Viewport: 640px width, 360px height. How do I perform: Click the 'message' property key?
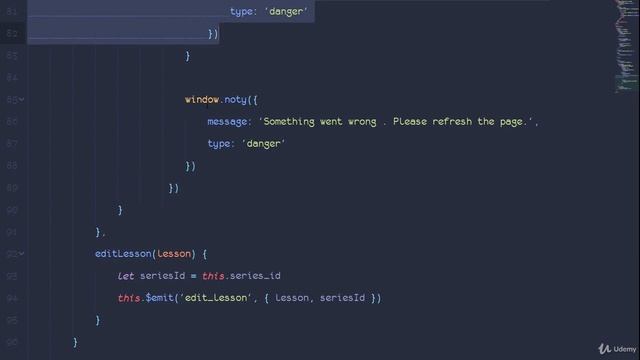pos(227,122)
